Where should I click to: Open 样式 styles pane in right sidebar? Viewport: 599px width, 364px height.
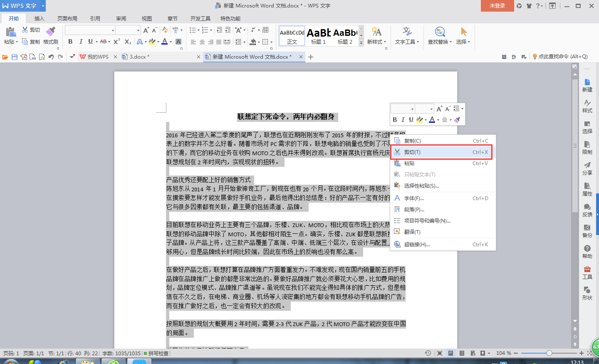[x=587, y=106]
